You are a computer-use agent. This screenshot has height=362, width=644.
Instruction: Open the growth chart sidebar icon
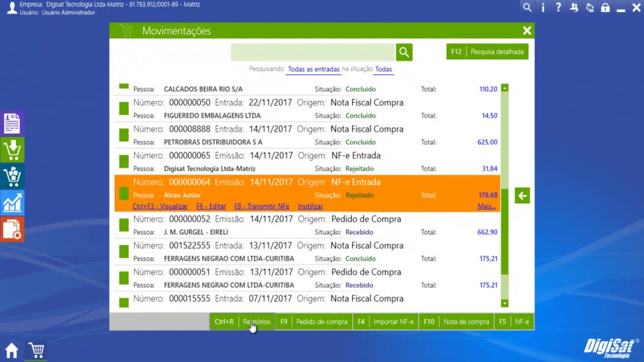pyautogui.click(x=12, y=203)
